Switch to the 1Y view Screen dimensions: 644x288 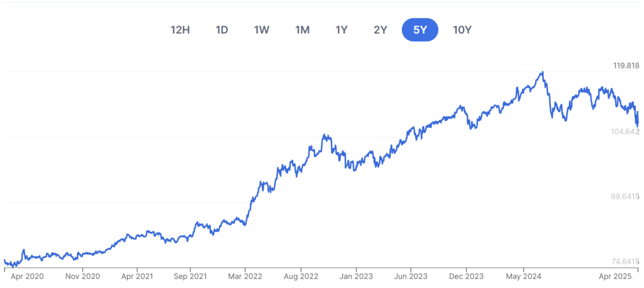tap(341, 30)
